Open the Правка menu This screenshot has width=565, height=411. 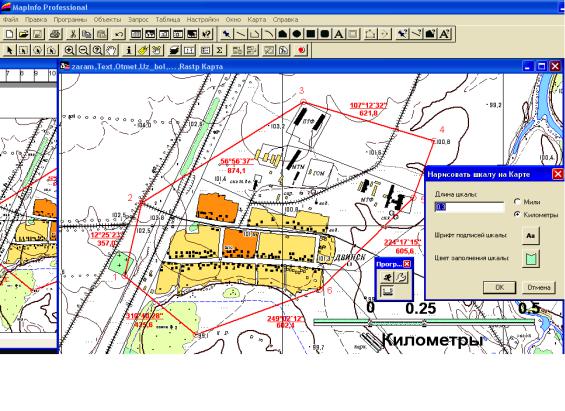(x=36, y=19)
